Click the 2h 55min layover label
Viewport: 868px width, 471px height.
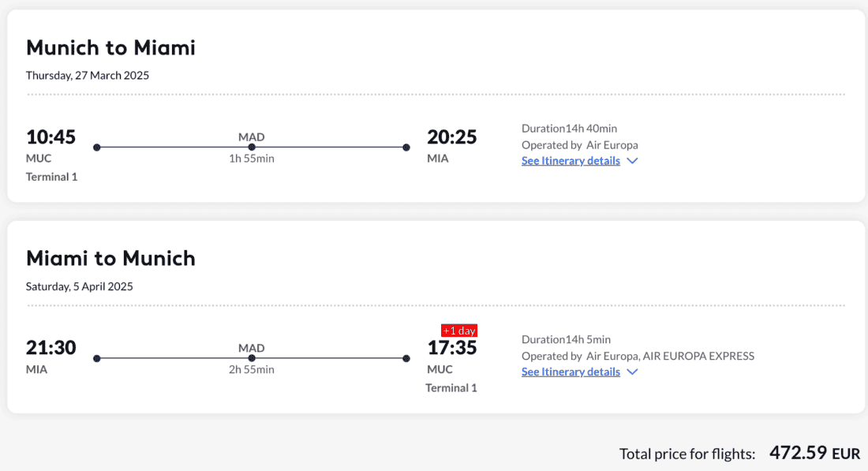[252, 369]
